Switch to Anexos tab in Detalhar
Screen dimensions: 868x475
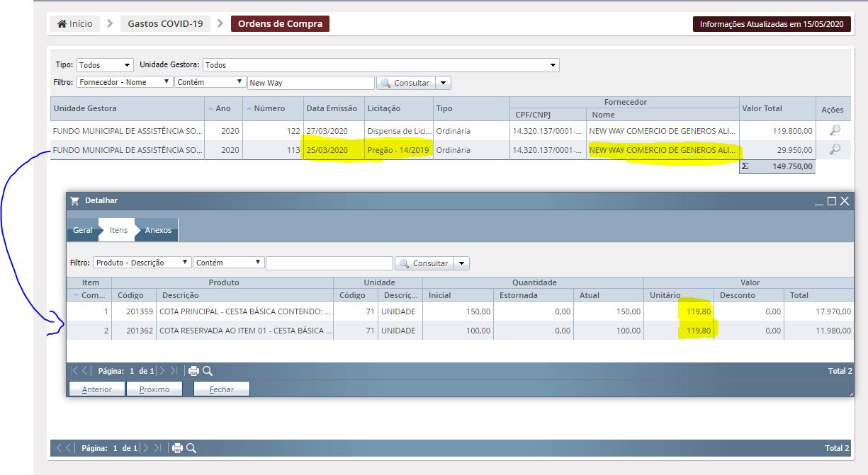click(x=159, y=230)
